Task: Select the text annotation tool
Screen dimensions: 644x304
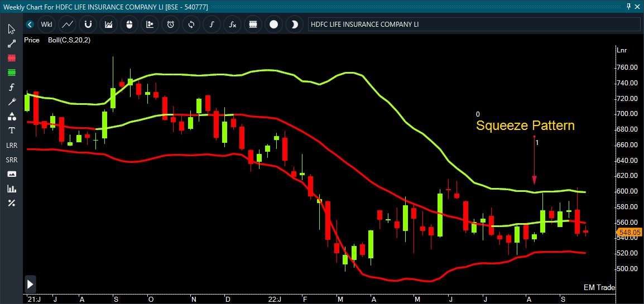Action: pyautogui.click(x=12, y=131)
